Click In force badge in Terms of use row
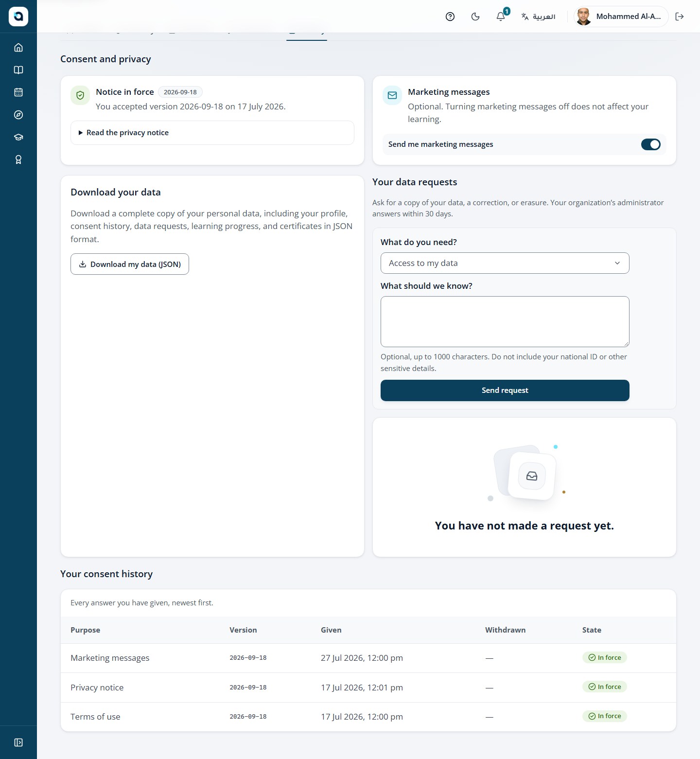The width and height of the screenshot is (700, 759). coord(605,716)
